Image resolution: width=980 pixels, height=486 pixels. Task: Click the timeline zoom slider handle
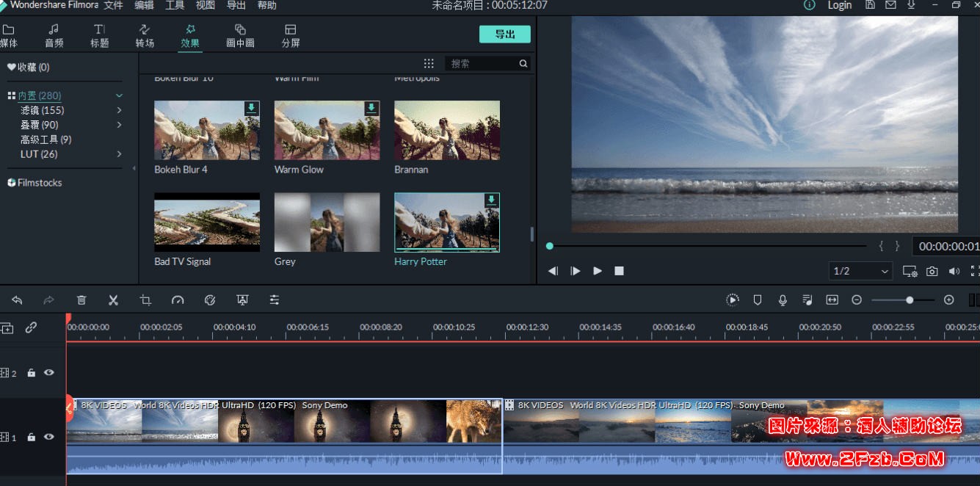point(910,300)
